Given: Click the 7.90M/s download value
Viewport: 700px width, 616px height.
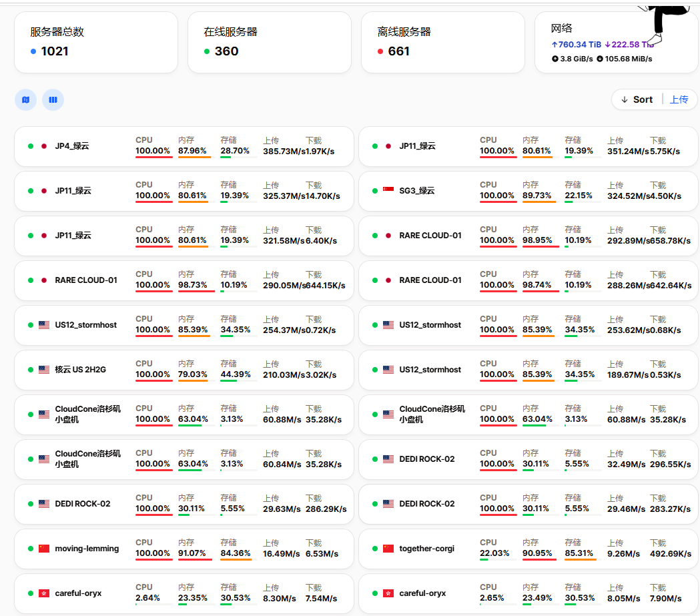Looking at the screenshot, I should coord(665,599).
